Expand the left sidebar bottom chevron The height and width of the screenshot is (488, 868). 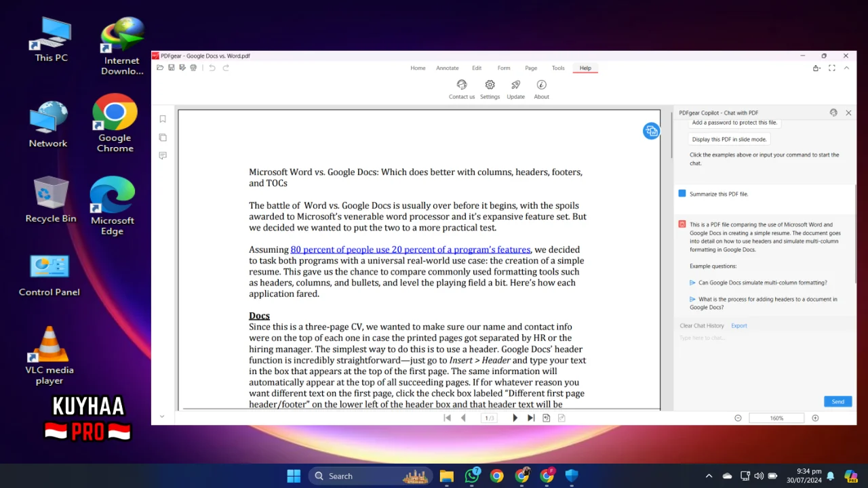click(162, 416)
